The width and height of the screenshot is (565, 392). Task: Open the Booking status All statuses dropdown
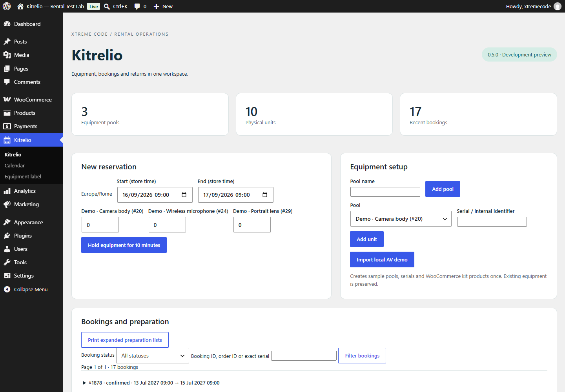pyautogui.click(x=153, y=356)
